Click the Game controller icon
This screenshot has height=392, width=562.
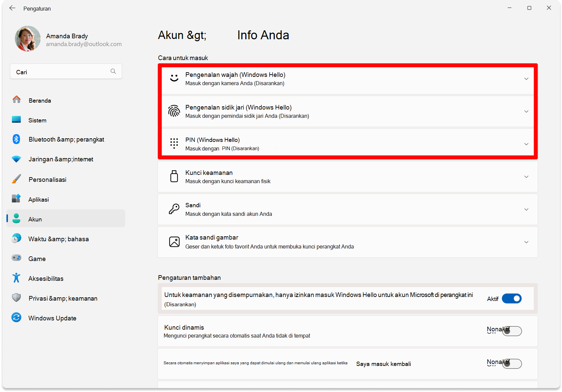[x=16, y=258]
